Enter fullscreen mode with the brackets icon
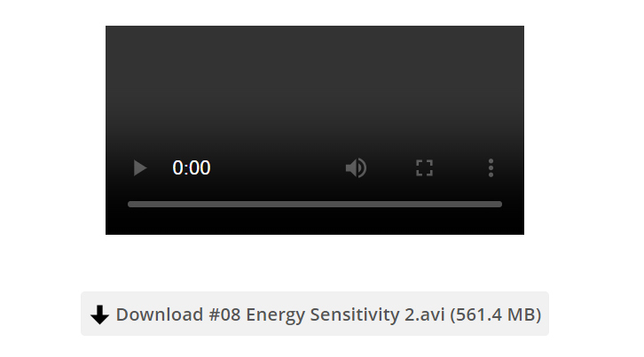 coord(424,167)
